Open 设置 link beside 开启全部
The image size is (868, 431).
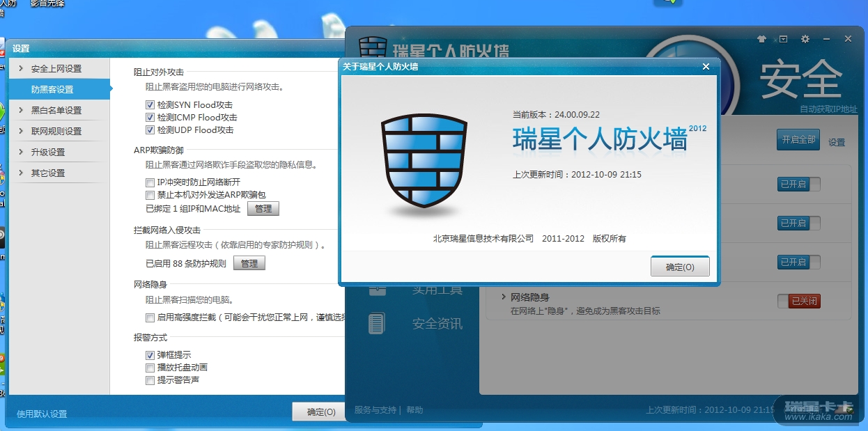pyautogui.click(x=837, y=142)
